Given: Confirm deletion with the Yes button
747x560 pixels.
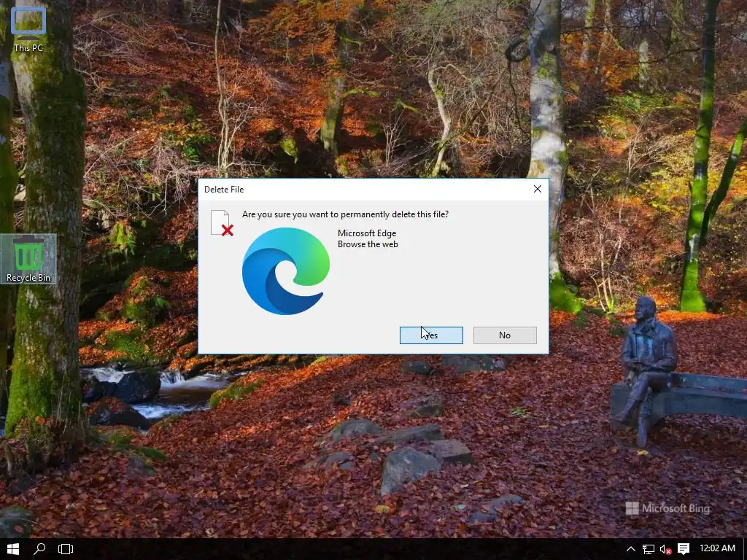Looking at the screenshot, I should click(431, 335).
